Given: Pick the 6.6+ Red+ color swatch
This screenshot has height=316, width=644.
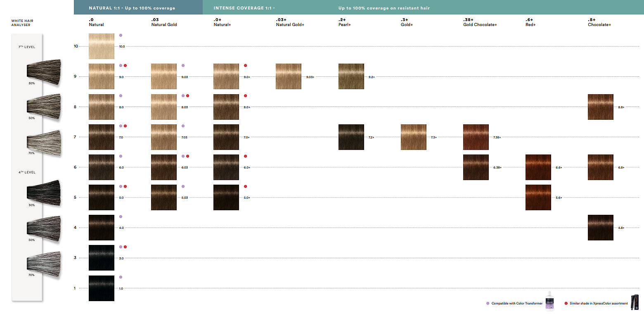Looking at the screenshot, I should [538, 167].
